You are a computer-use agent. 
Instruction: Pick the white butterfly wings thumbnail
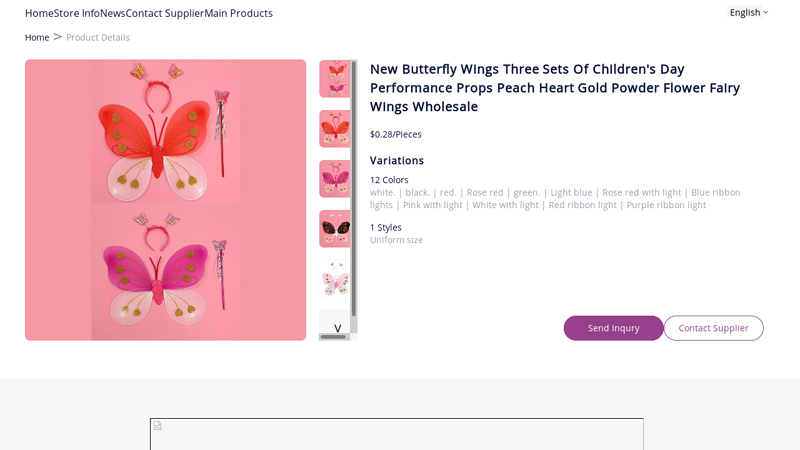pos(334,279)
